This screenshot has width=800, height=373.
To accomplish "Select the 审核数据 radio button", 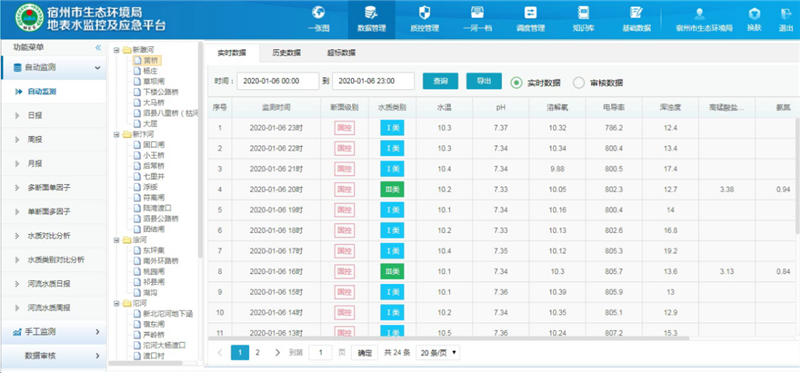I will point(579,83).
